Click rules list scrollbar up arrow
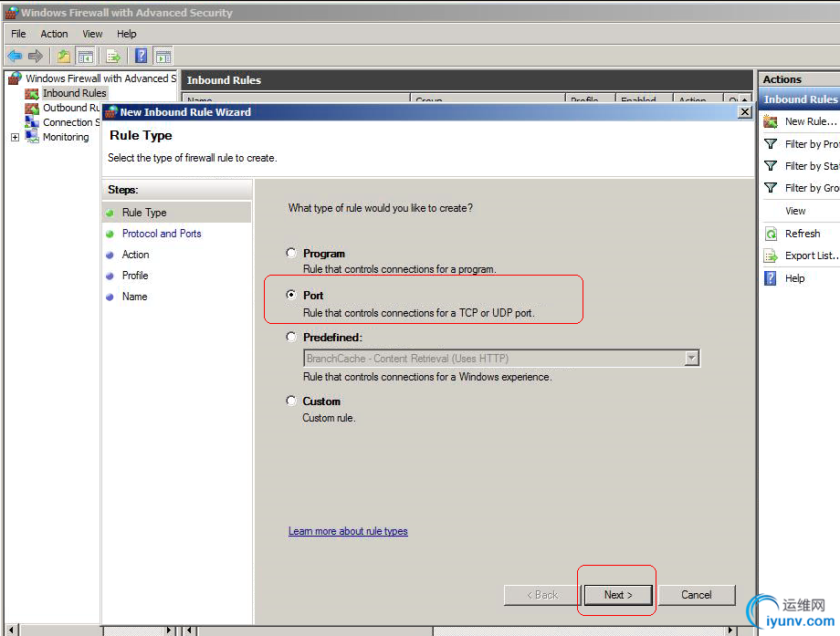 [x=745, y=99]
